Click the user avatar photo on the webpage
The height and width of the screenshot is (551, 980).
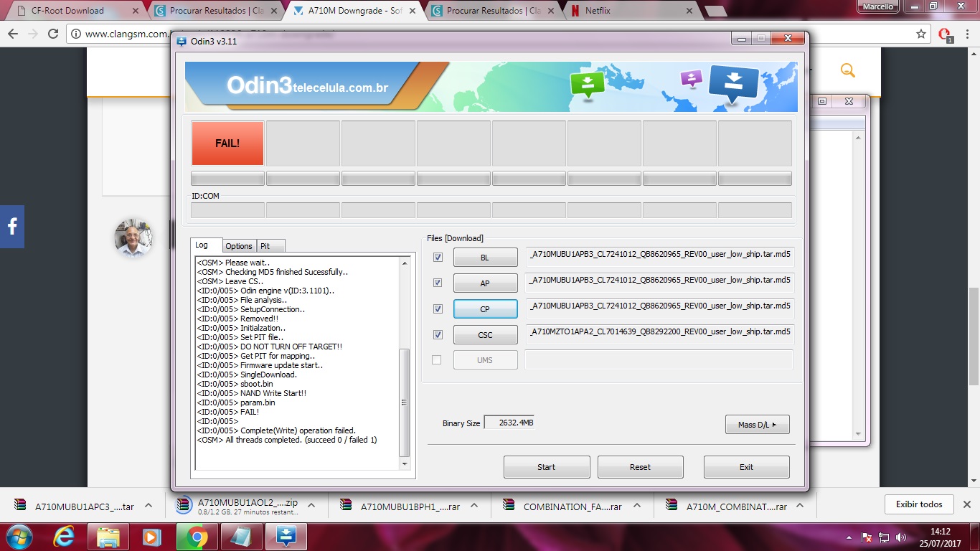click(133, 237)
